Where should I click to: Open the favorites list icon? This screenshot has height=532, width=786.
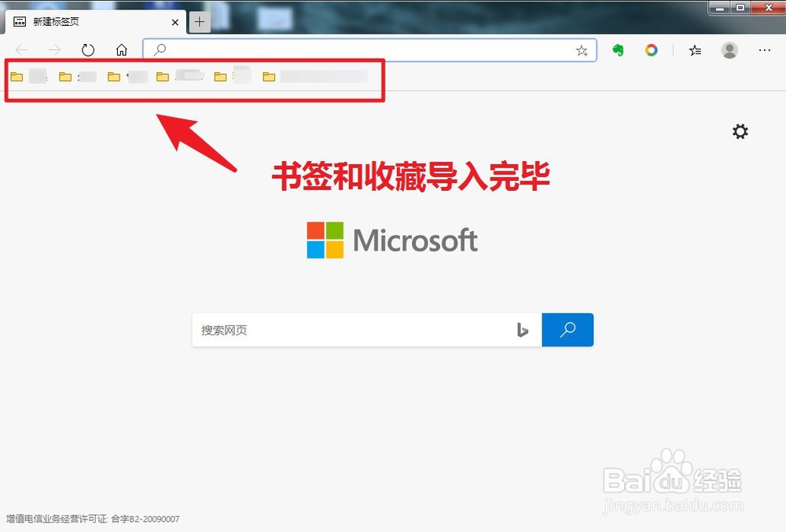(x=695, y=50)
